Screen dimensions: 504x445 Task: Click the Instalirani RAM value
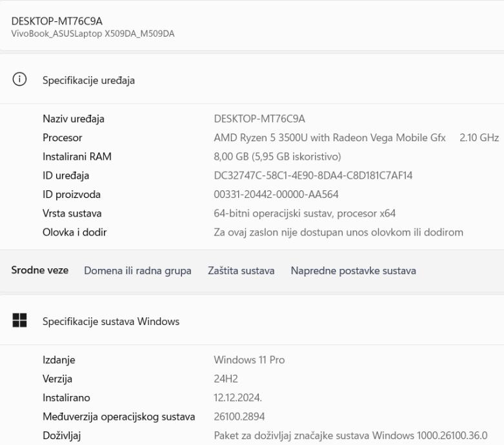pos(277,156)
